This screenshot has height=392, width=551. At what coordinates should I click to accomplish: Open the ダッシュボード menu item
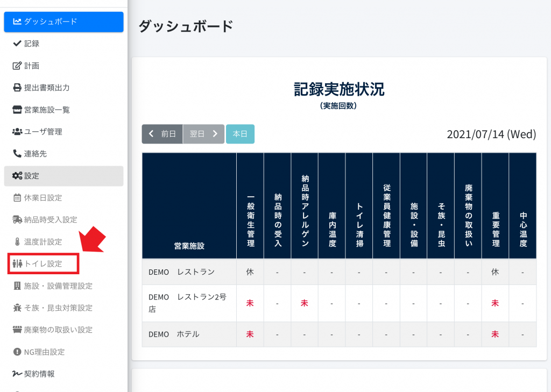tap(63, 22)
